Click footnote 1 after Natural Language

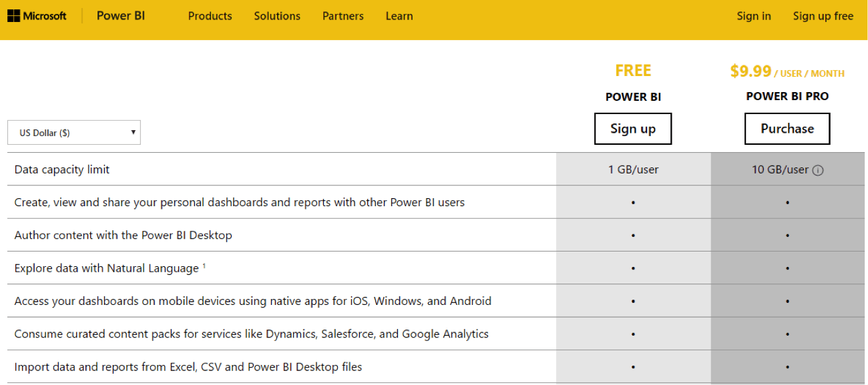(204, 266)
